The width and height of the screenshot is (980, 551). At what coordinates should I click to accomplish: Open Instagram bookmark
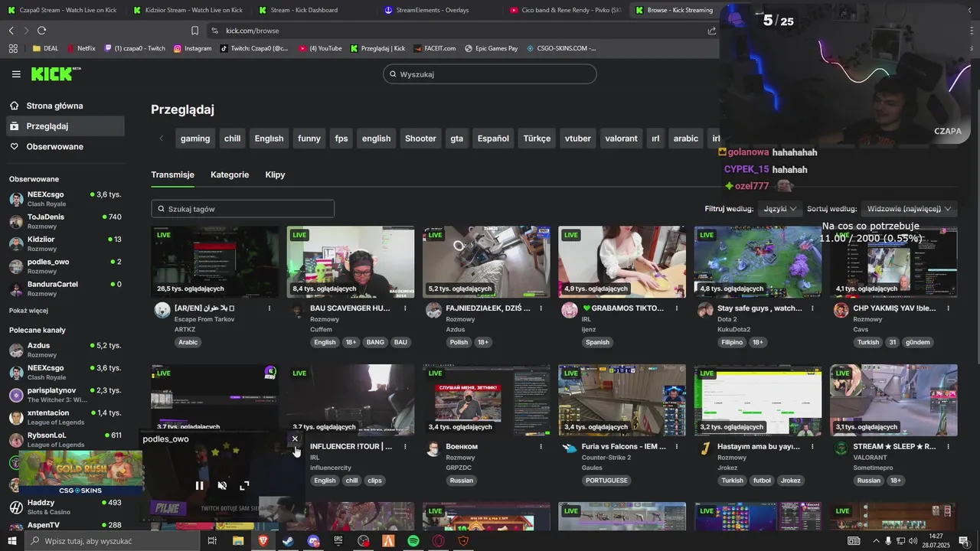[192, 48]
